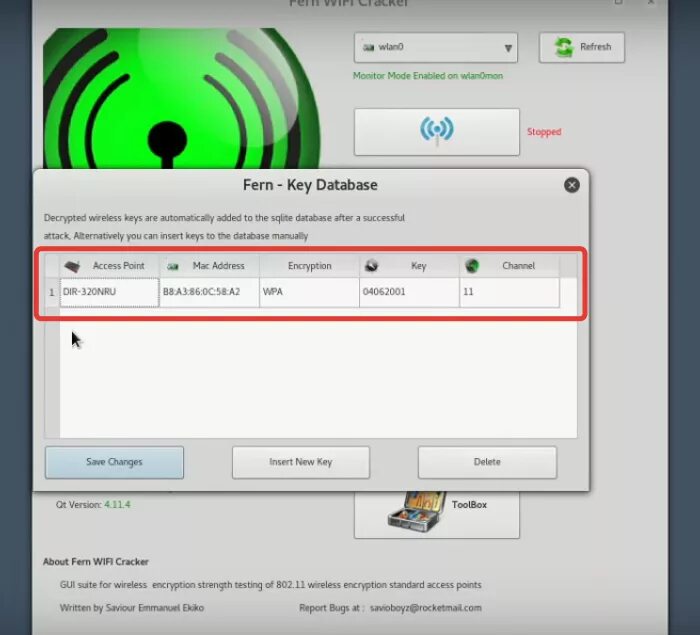Click the Fern WiFi logo image

(181, 98)
